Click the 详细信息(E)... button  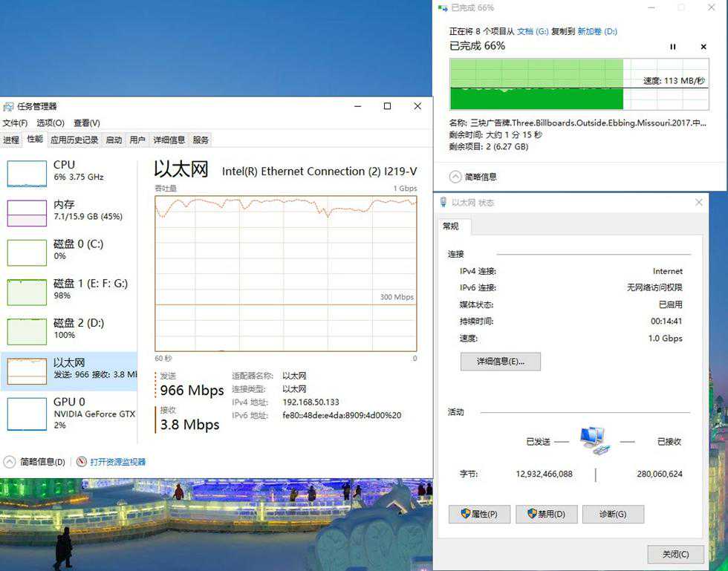pos(500,362)
